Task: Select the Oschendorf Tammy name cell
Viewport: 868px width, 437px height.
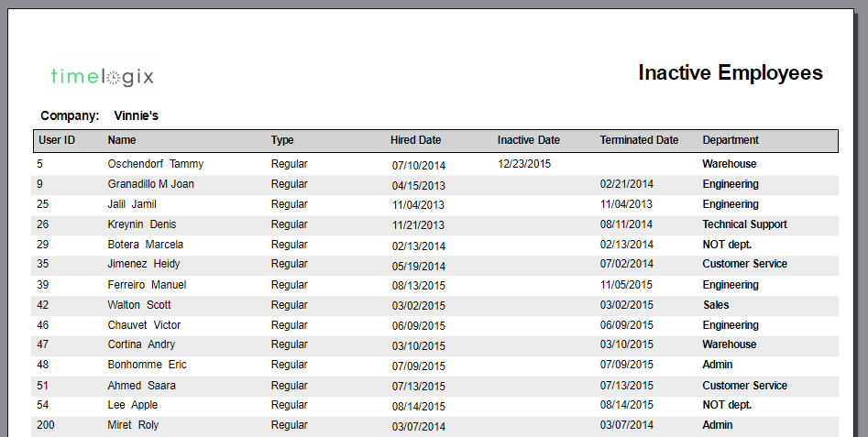Action: [156, 164]
